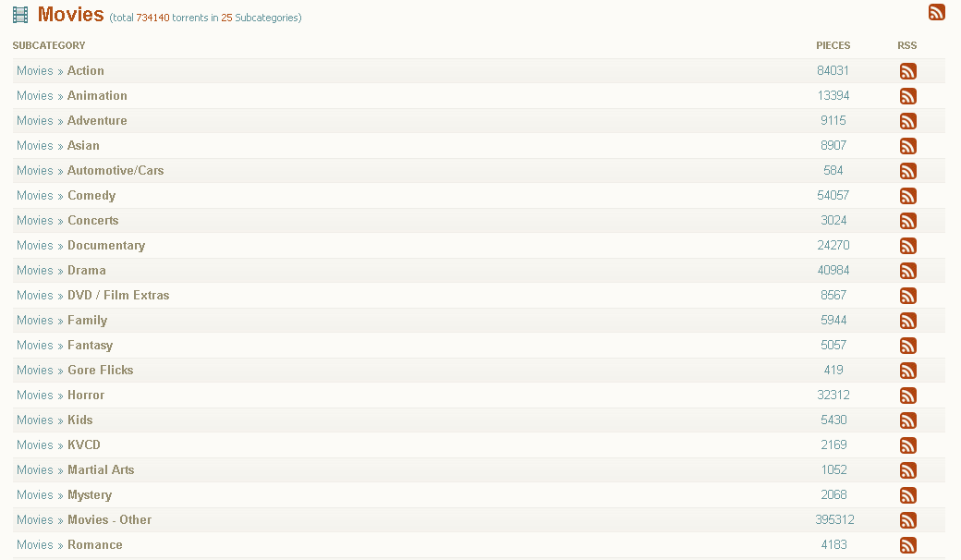This screenshot has width=961, height=560.
Task: Click the KVCD pieces count 2169
Action: pos(833,444)
